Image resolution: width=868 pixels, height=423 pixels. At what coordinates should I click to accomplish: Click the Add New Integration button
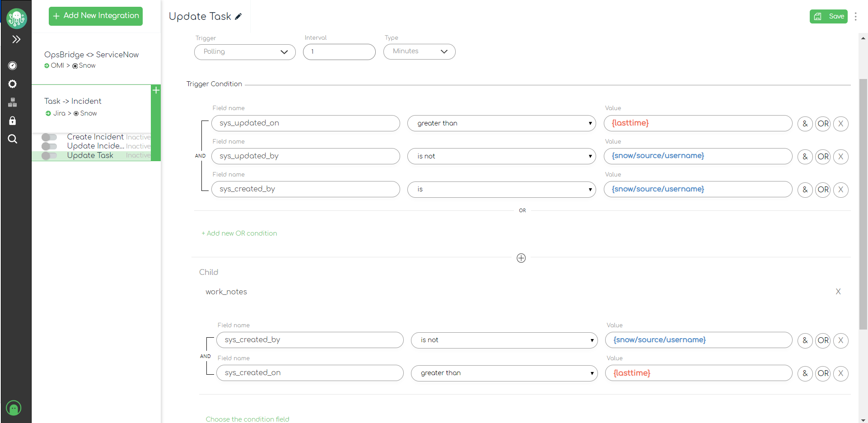click(96, 16)
